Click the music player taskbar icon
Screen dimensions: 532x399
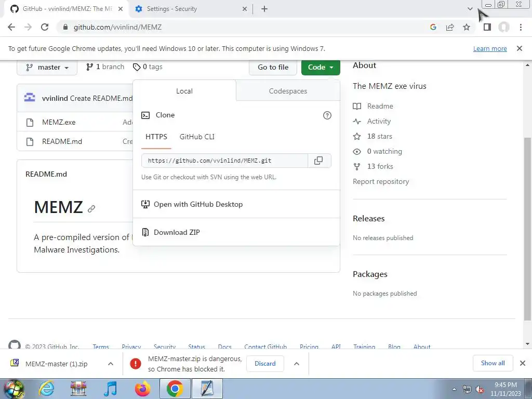click(110, 389)
